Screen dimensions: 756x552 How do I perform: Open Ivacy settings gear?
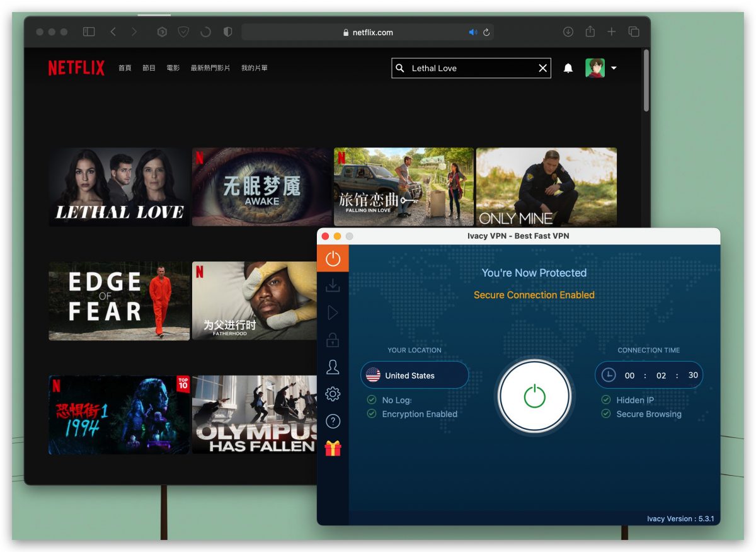pyautogui.click(x=333, y=394)
